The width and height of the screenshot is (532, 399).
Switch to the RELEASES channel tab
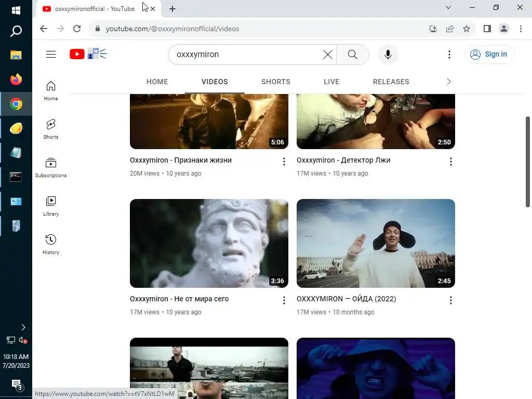tap(391, 82)
